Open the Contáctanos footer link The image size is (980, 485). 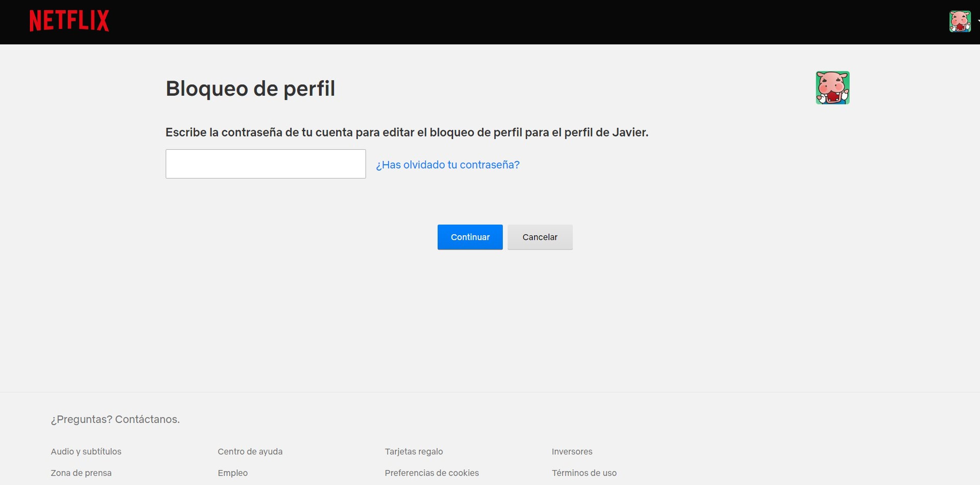point(147,419)
